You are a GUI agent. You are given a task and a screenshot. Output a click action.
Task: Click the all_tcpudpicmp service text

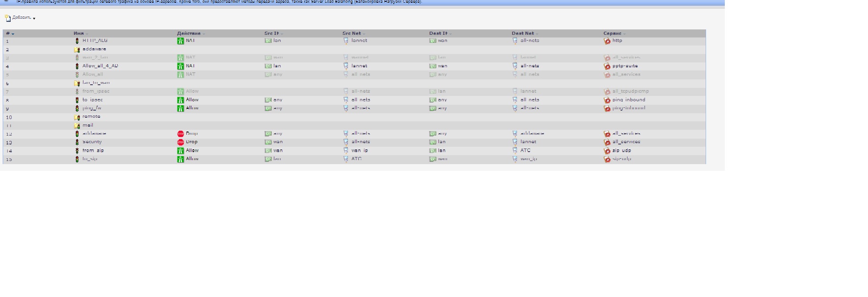click(631, 91)
